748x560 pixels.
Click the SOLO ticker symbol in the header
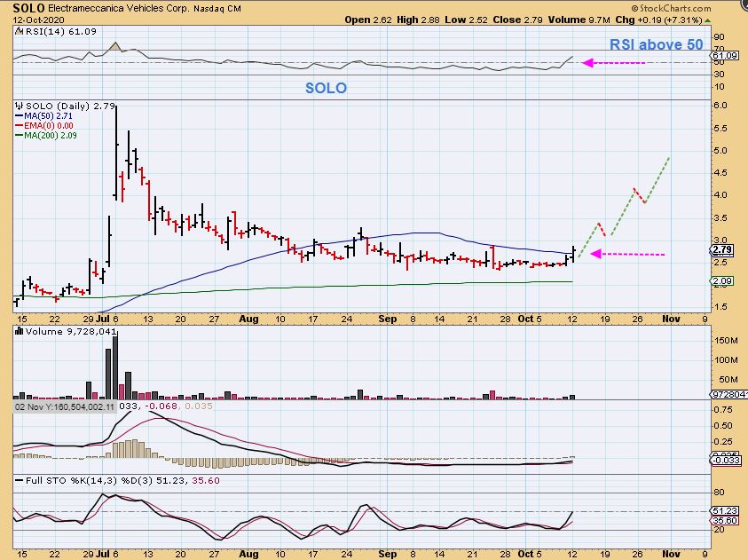28,8
